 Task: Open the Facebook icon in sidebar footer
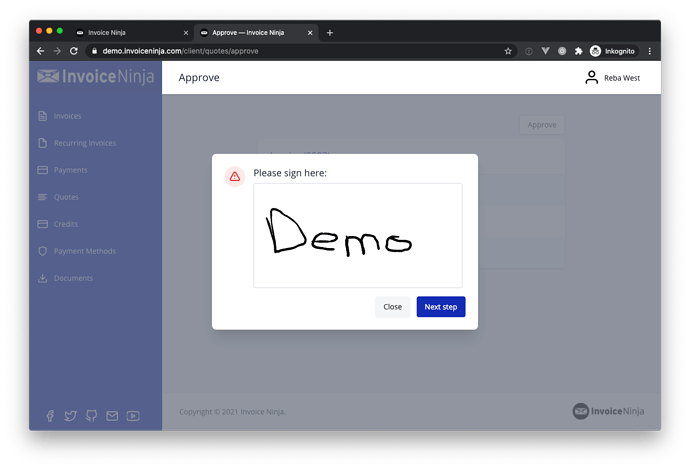click(50, 416)
